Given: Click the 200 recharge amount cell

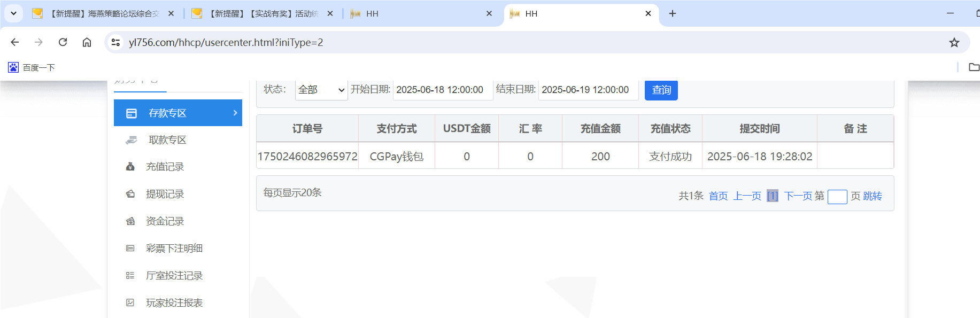Looking at the screenshot, I should click(600, 157).
